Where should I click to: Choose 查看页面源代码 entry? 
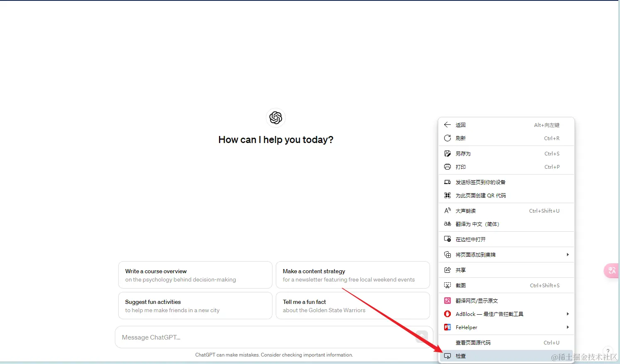[x=506, y=342]
